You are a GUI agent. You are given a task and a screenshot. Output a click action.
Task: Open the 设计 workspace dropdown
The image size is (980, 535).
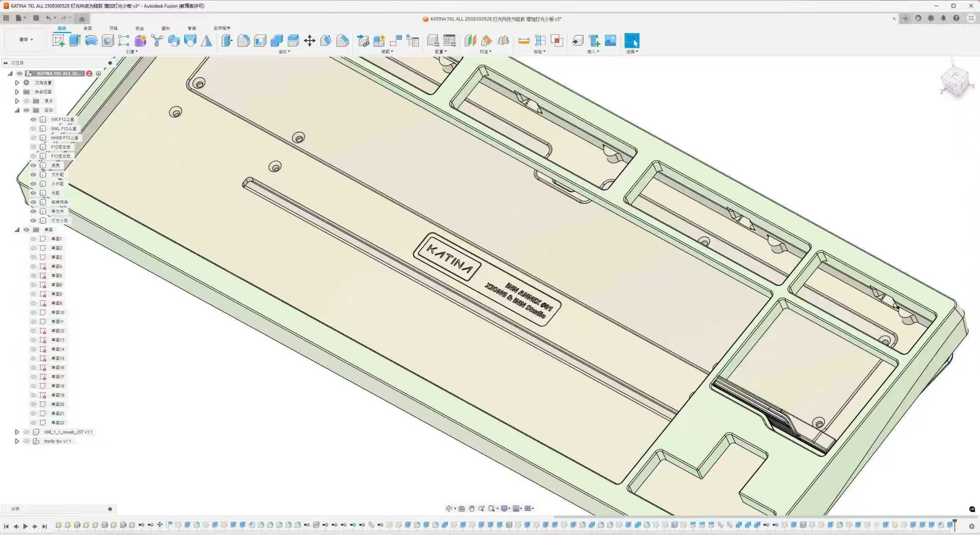click(25, 40)
